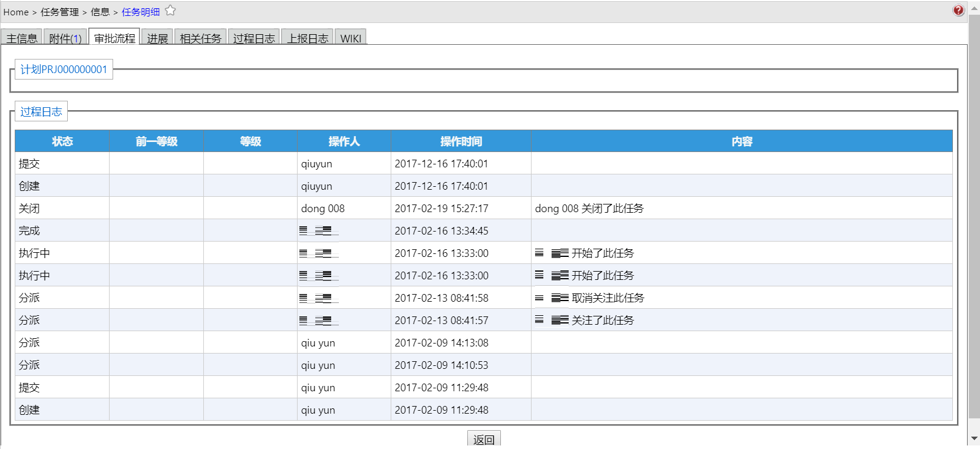Click timestamp 2017-02-19 15:27:17
Image resolution: width=980 pixels, height=449 pixels.
(x=441, y=209)
